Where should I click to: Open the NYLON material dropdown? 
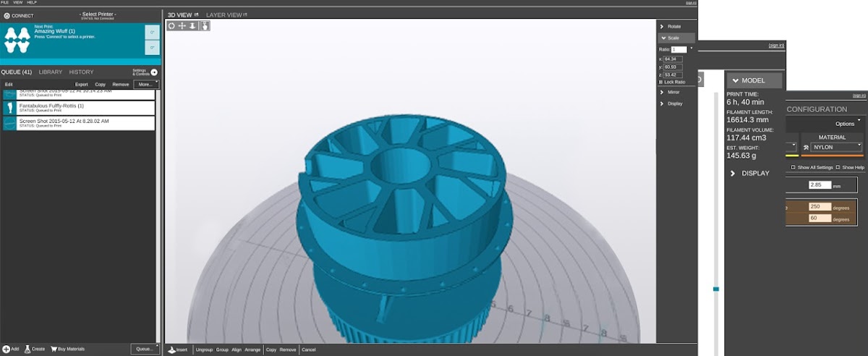click(835, 146)
